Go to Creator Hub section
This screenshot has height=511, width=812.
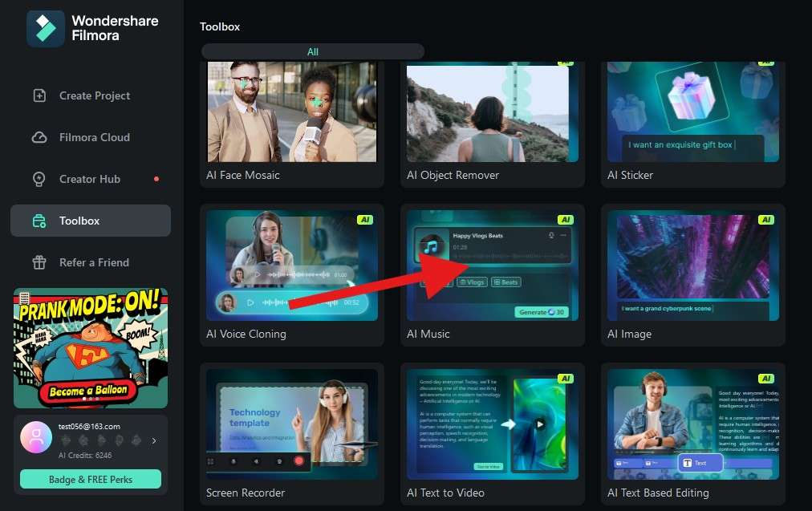tap(91, 179)
